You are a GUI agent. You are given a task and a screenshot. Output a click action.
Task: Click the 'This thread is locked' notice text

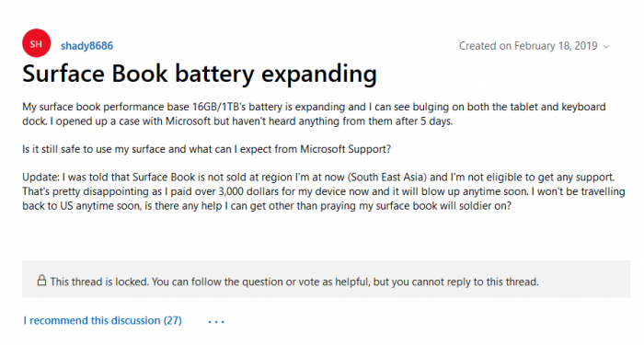coord(294,282)
